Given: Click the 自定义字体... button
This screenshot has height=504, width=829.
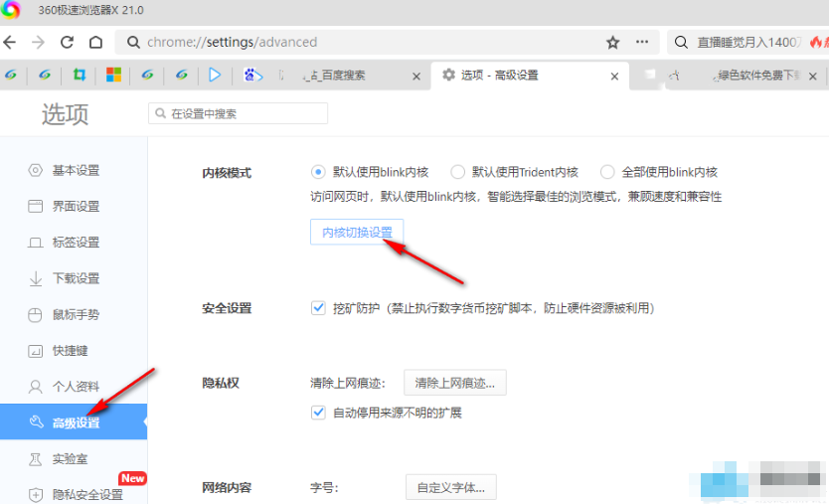Looking at the screenshot, I should pos(451,487).
